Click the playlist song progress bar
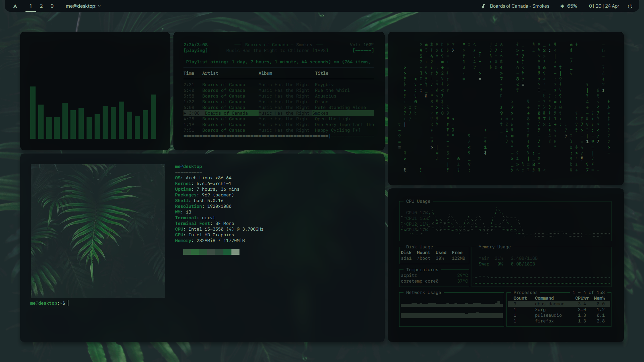This screenshot has height=362, width=644. 278,136
